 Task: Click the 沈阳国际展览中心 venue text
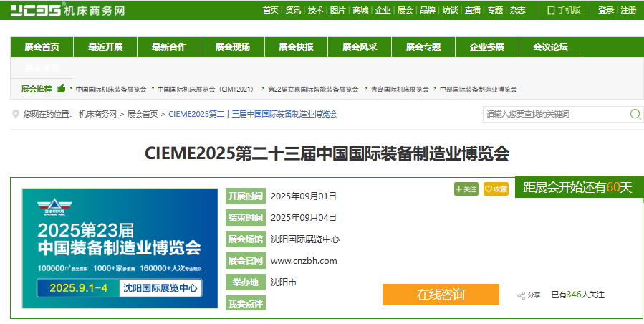point(305,239)
